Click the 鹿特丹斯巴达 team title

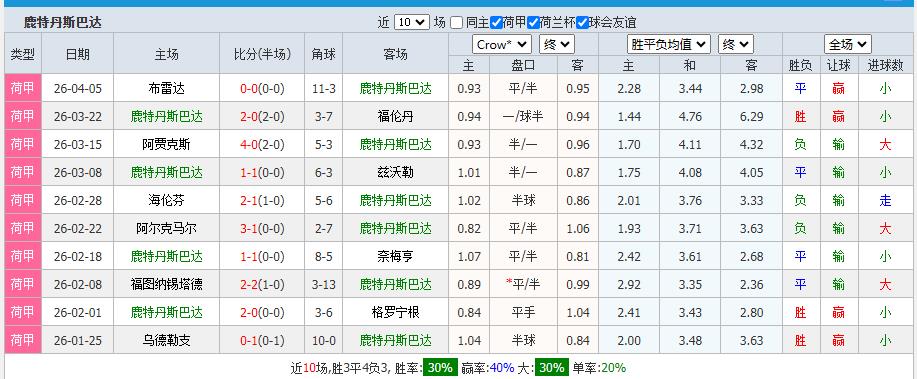(x=63, y=23)
